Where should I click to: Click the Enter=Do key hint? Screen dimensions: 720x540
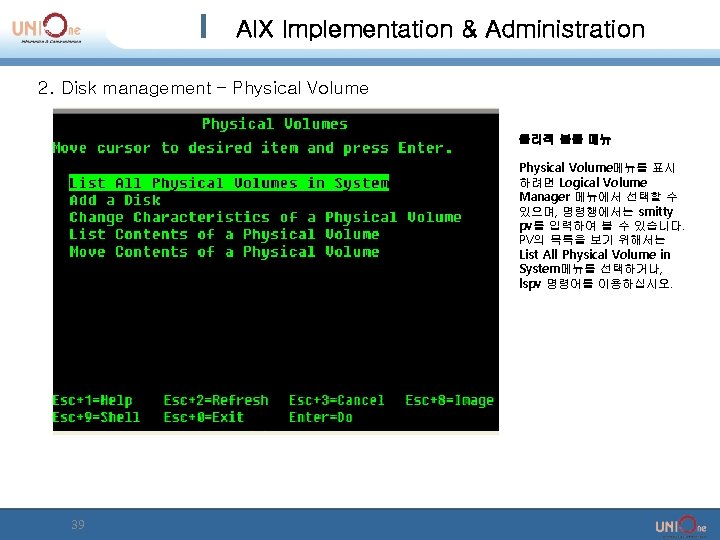[321, 417]
